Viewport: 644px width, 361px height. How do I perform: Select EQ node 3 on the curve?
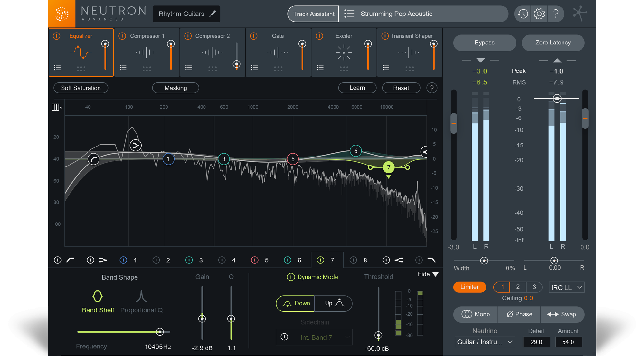(224, 159)
